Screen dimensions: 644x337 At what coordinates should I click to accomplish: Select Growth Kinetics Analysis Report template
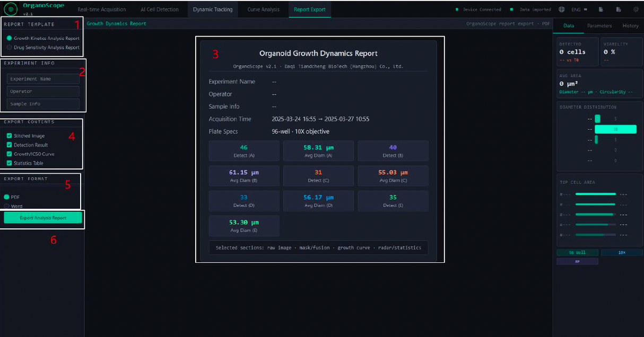click(x=43, y=38)
